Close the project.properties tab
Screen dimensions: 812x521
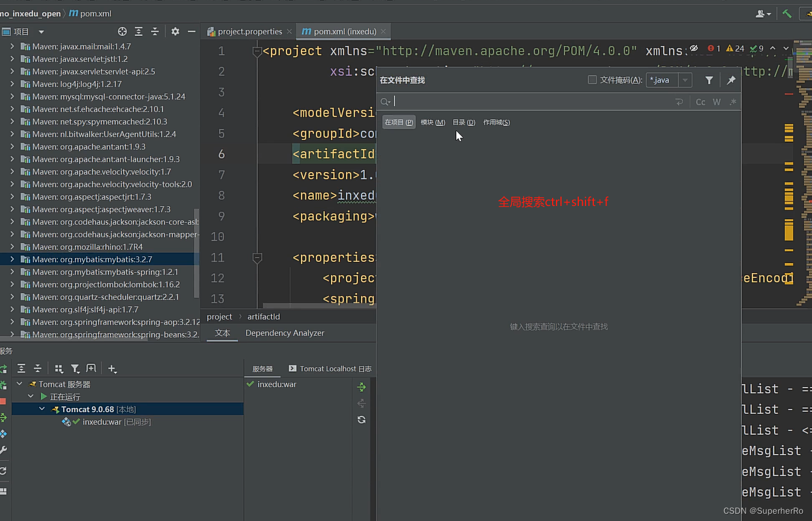[x=289, y=32]
